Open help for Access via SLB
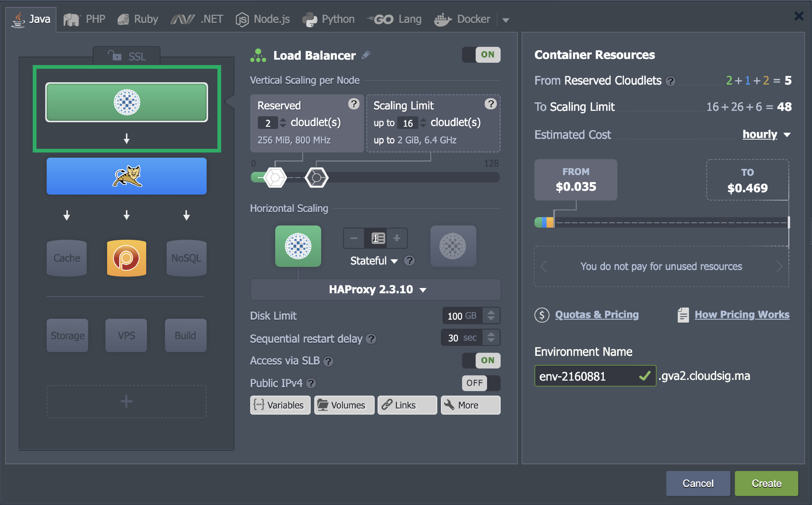Screen dimensions: 812x505 329,361
